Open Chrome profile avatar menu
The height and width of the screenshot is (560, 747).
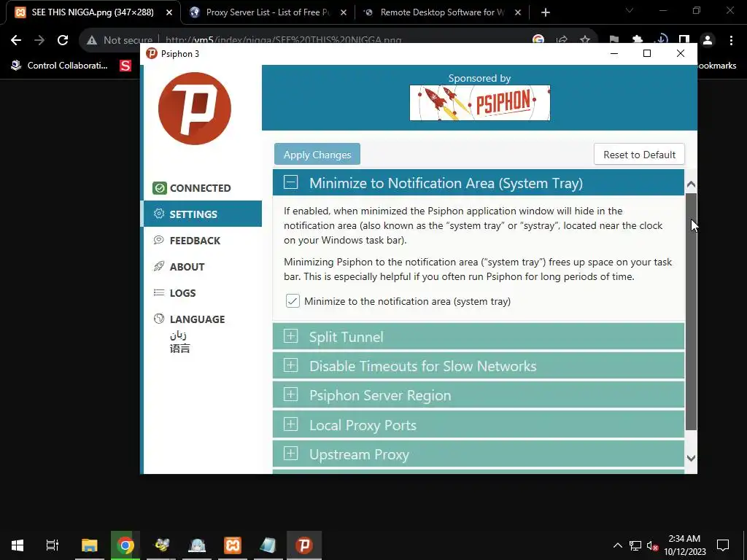point(708,41)
